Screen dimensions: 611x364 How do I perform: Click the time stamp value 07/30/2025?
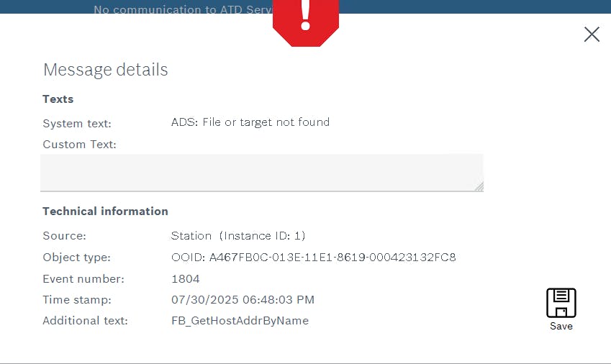[x=243, y=300]
